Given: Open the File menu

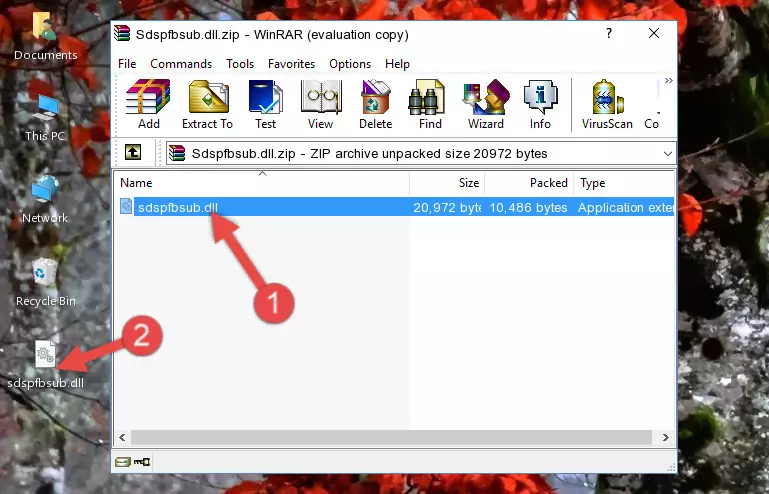Looking at the screenshot, I should click(x=127, y=64).
